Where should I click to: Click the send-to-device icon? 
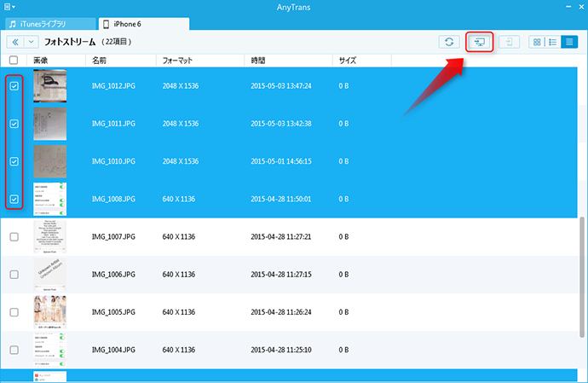point(509,42)
